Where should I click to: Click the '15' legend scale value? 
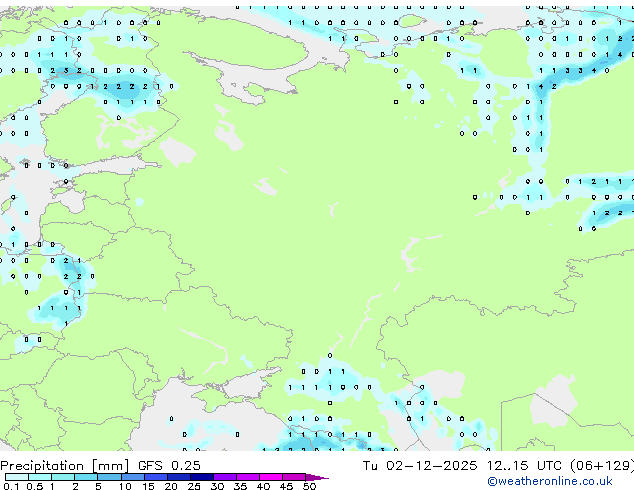(148, 486)
